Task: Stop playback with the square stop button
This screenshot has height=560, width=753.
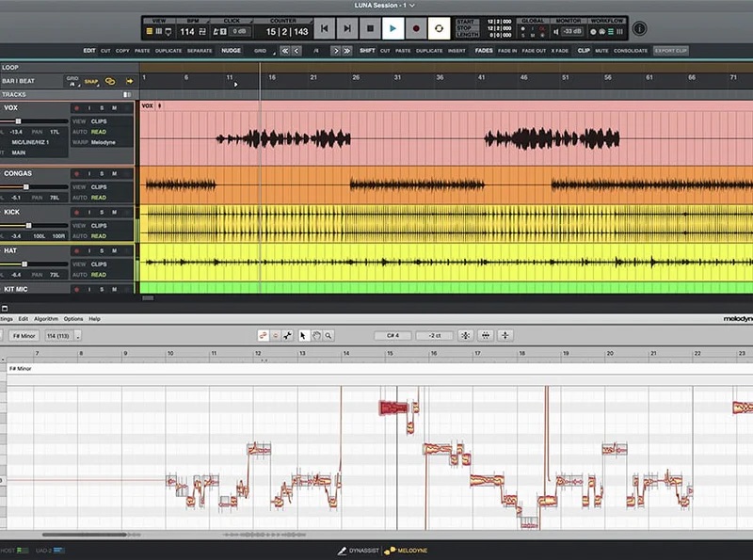Action: pos(370,28)
